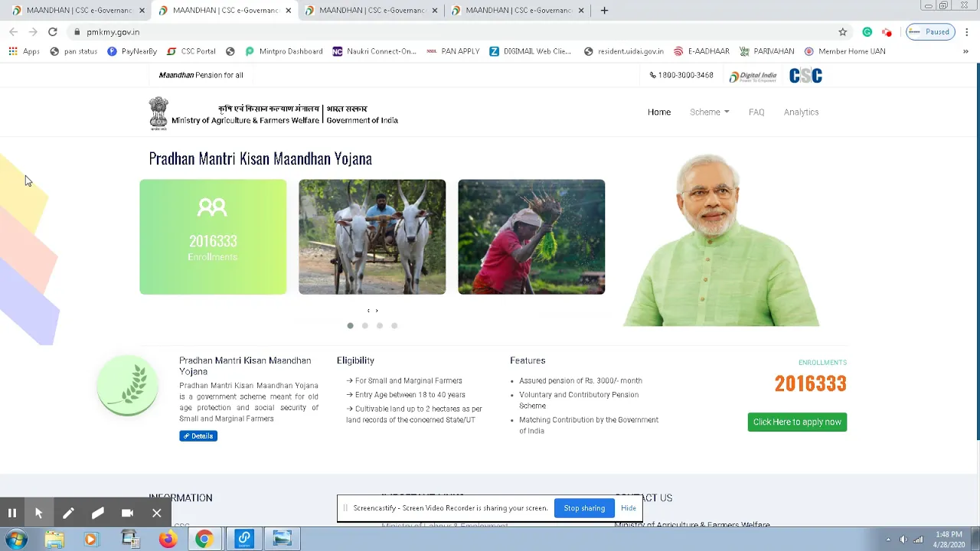
Task: Click Stop sharing in Screencastify bar
Action: (584, 508)
